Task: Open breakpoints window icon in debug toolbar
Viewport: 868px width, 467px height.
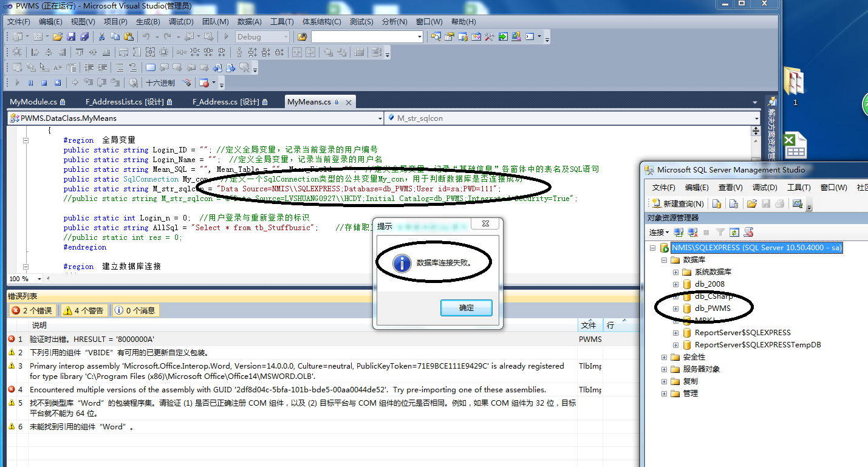Action: point(204,83)
